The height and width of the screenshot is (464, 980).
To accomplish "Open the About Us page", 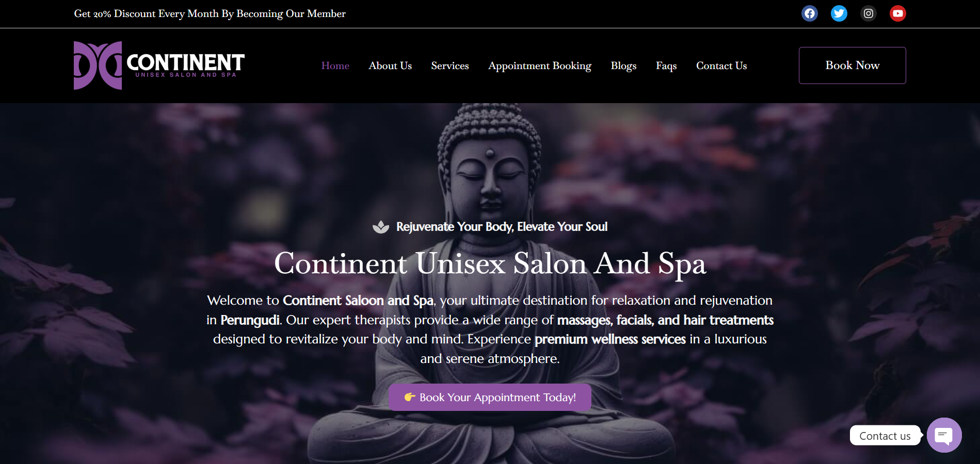I will [x=390, y=65].
